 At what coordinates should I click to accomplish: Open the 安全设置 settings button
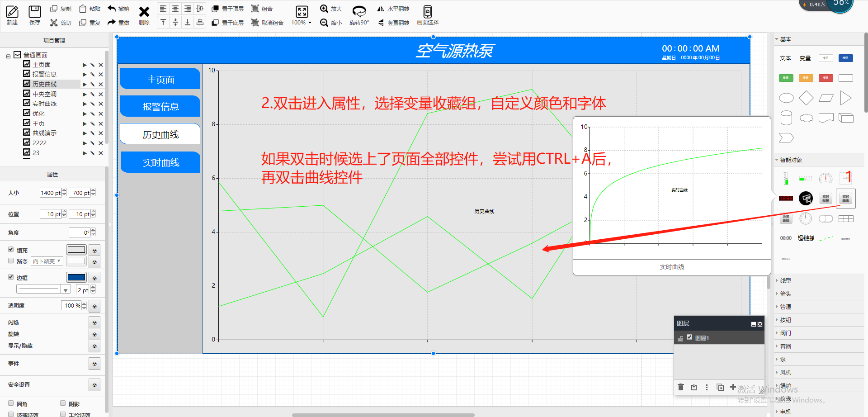click(94, 385)
